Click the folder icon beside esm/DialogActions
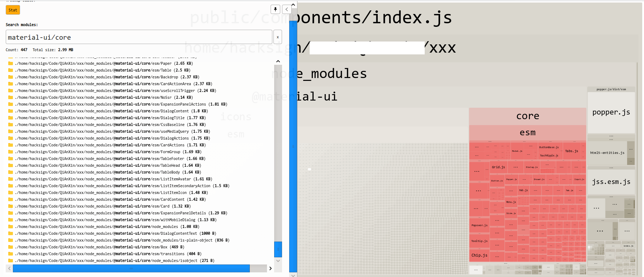Viewport: 644px width, 277px height. [x=11, y=138]
